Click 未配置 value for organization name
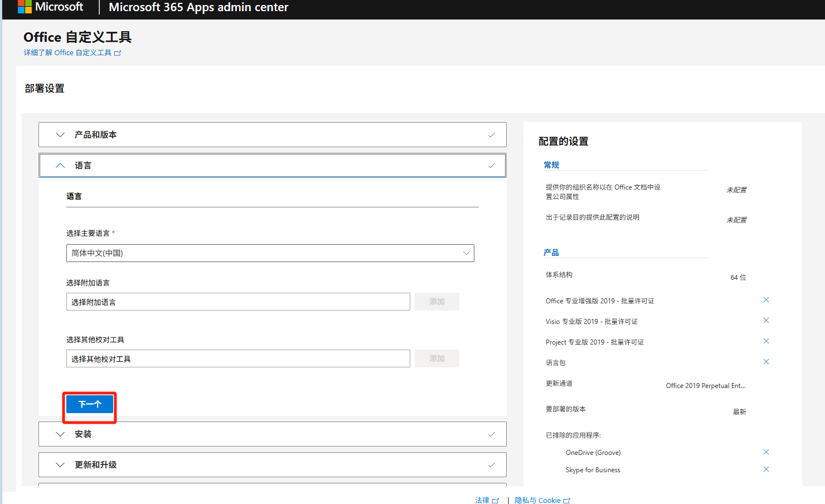Image resolution: width=825 pixels, height=504 pixels. (736, 190)
